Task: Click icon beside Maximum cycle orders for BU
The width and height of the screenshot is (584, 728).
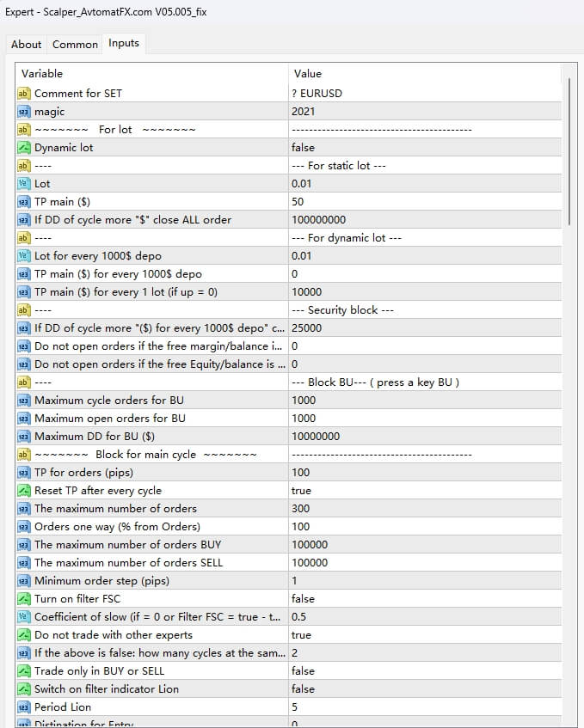Action: pyautogui.click(x=23, y=401)
